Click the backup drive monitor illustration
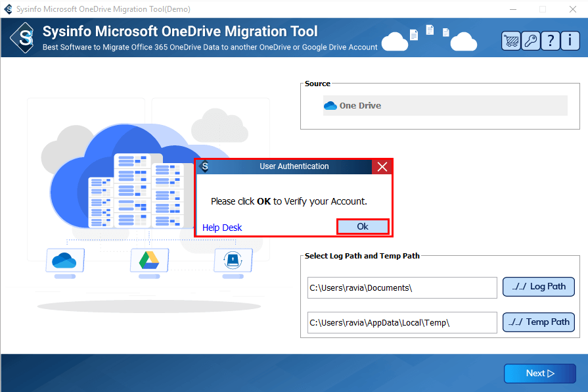 click(x=233, y=262)
